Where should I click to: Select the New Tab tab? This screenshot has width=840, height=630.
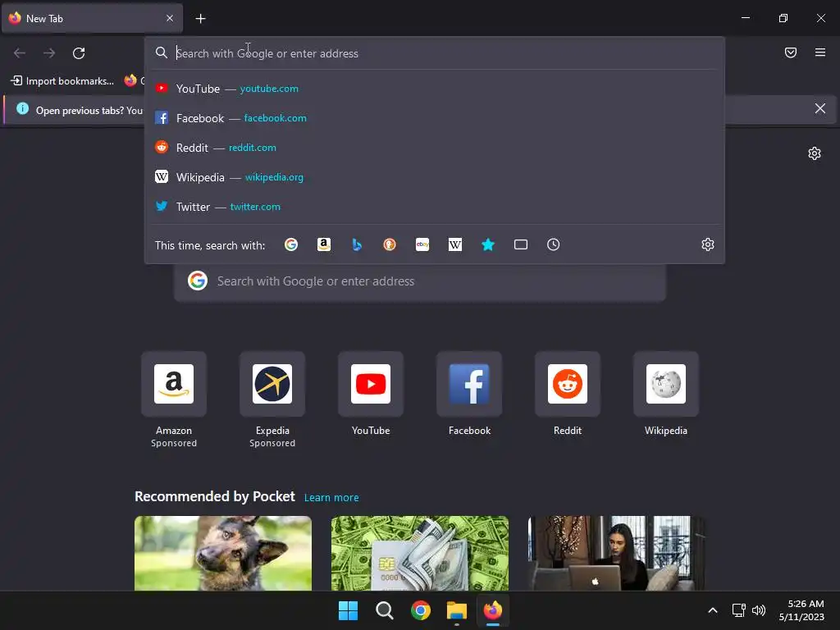(92, 18)
